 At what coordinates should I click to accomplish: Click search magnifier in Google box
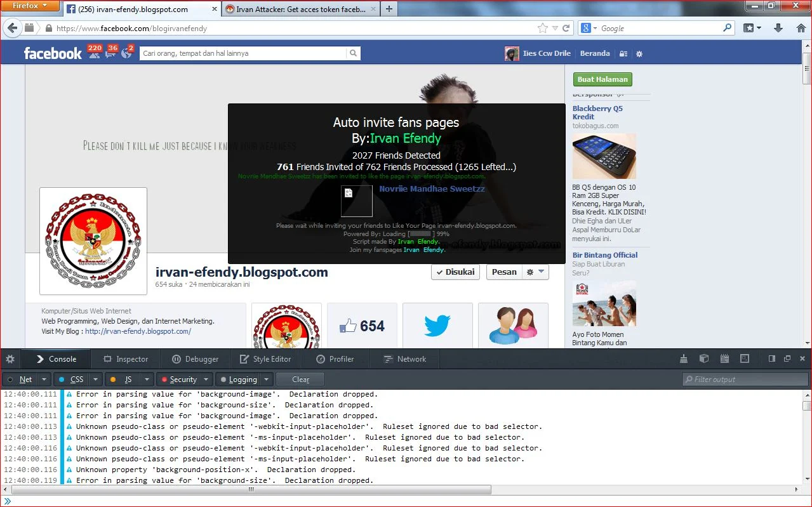pos(728,28)
